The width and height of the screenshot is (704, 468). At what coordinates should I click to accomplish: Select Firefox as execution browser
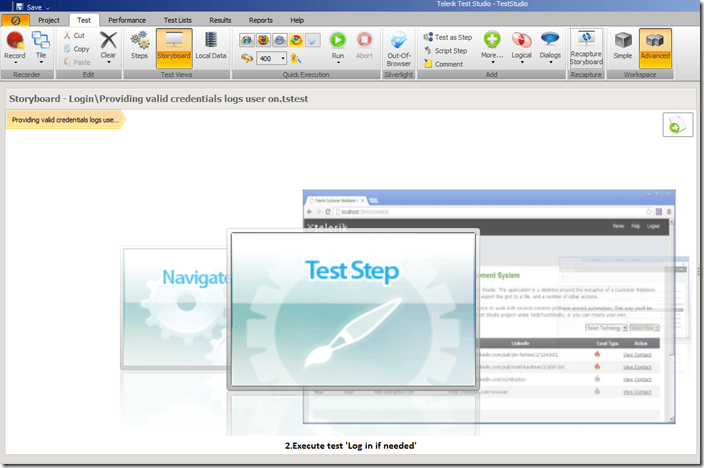[263, 40]
